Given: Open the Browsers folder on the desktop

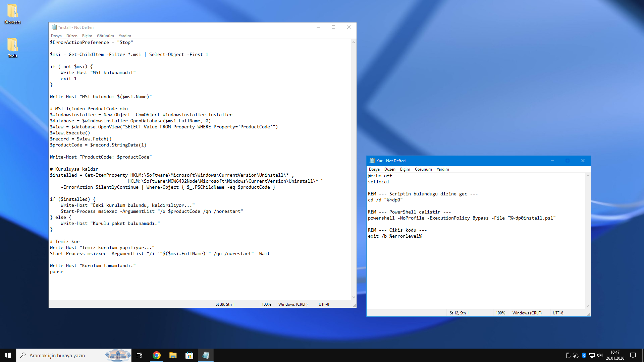Looking at the screenshot, I should 13,14.
